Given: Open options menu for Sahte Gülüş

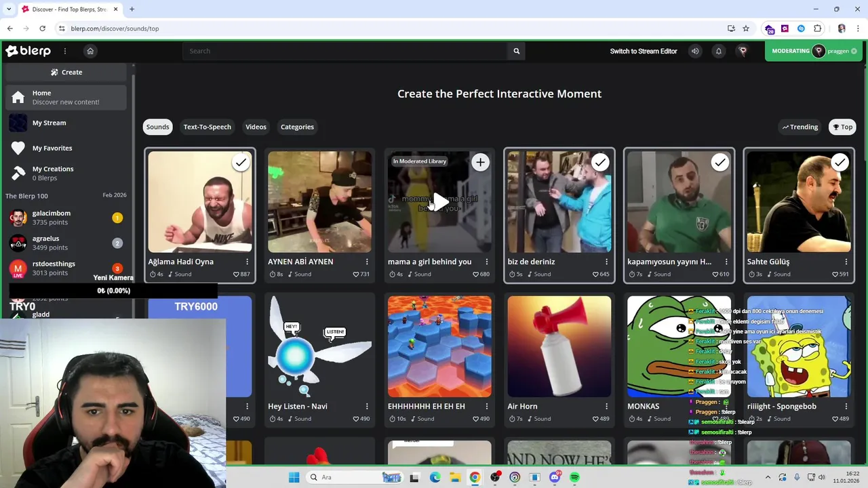Looking at the screenshot, I should 846,262.
